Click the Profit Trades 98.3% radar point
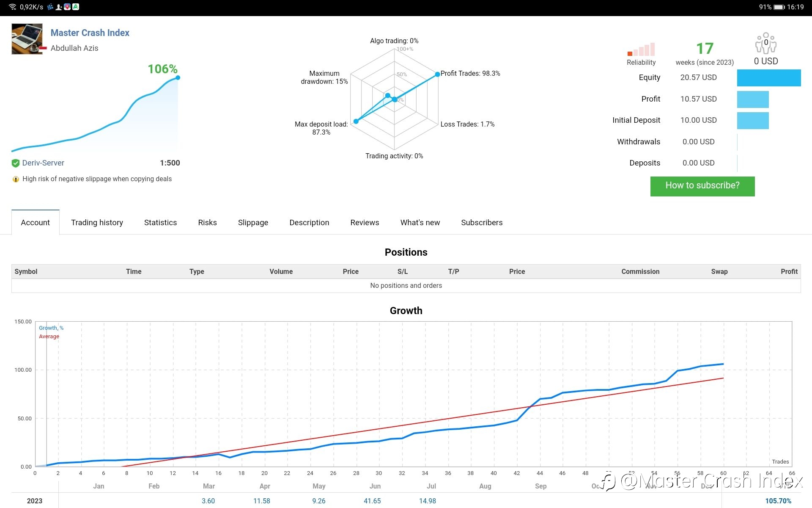 437,74
